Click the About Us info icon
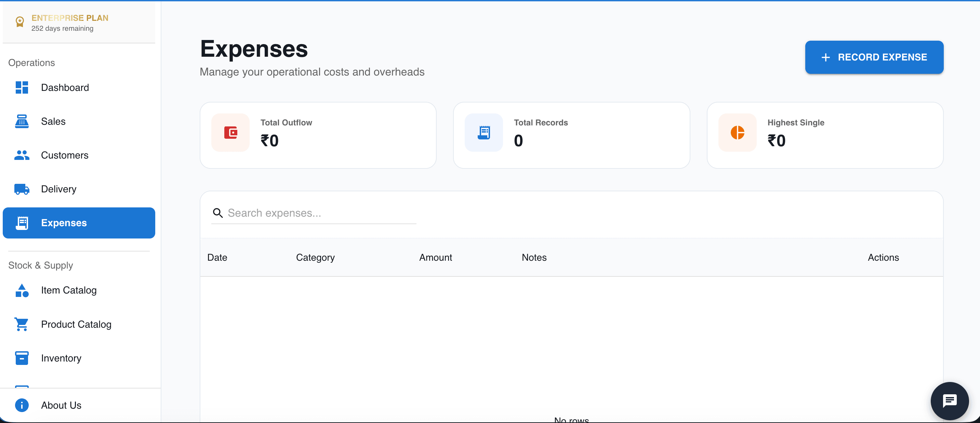This screenshot has width=980, height=423. 22,405
